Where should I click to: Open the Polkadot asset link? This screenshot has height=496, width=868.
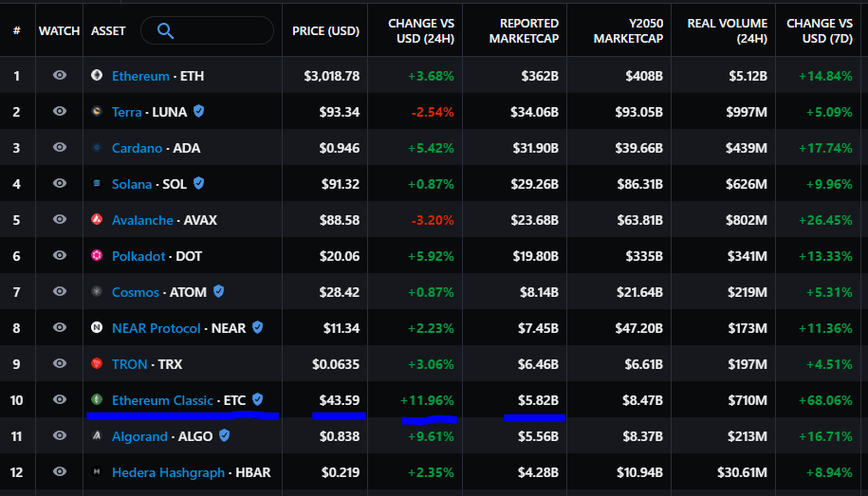point(139,256)
